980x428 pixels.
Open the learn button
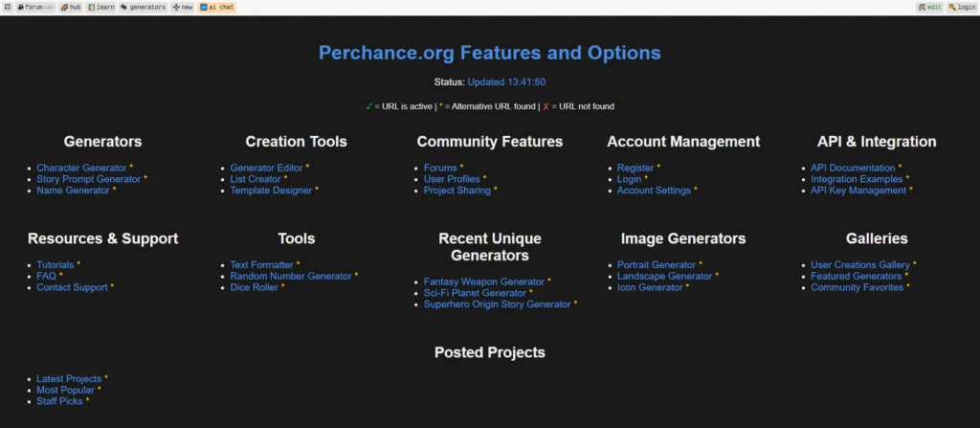click(x=101, y=8)
